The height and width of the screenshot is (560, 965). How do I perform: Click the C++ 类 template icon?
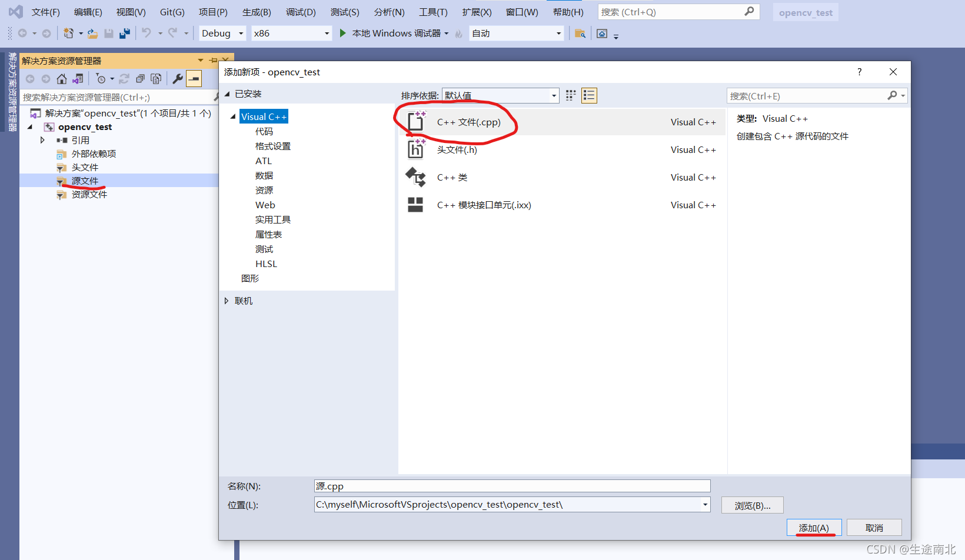[x=416, y=177]
